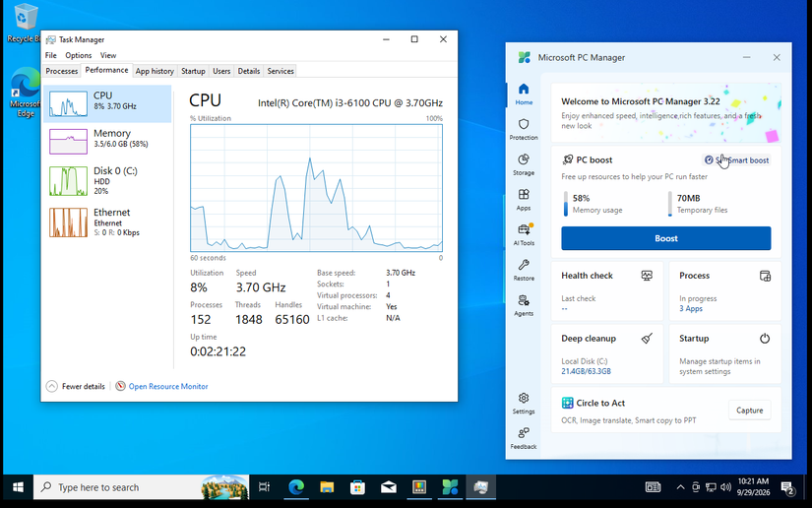This screenshot has width=812, height=508.
Task: Open the Recycle Bin desktop icon
Action: coord(23,23)
